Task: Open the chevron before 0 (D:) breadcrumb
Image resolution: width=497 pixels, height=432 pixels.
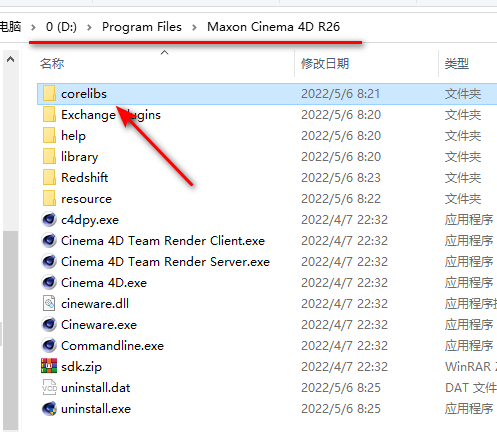Action: pos(33,27)
